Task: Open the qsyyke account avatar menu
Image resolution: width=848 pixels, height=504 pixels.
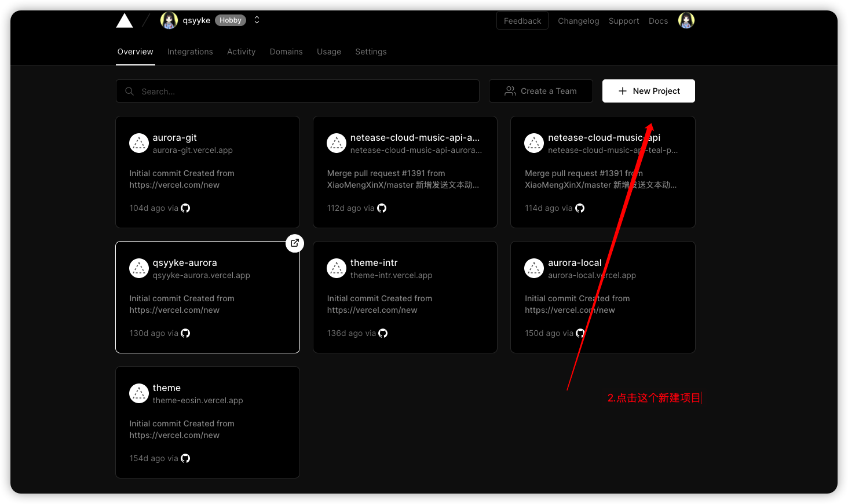Action: [169, 20]
